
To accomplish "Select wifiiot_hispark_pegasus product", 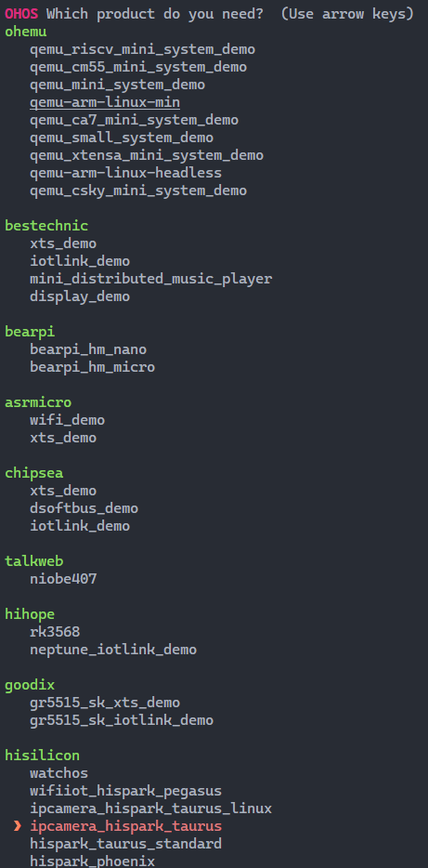I will coord(126,791).
